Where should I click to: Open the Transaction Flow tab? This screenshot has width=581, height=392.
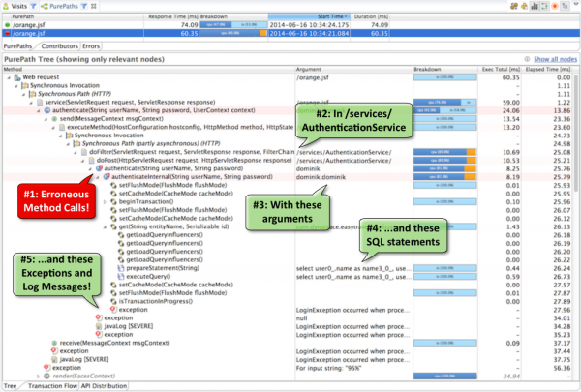52,386
